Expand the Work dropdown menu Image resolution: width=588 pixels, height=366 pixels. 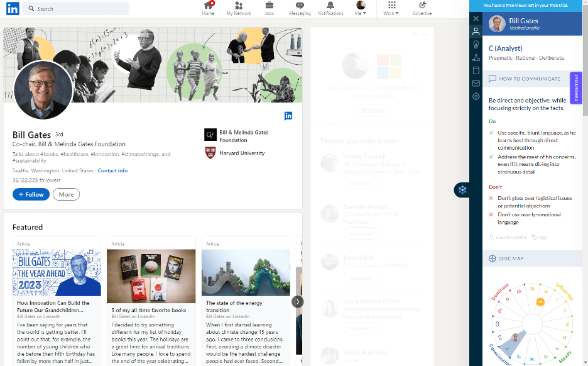[391, 9]
